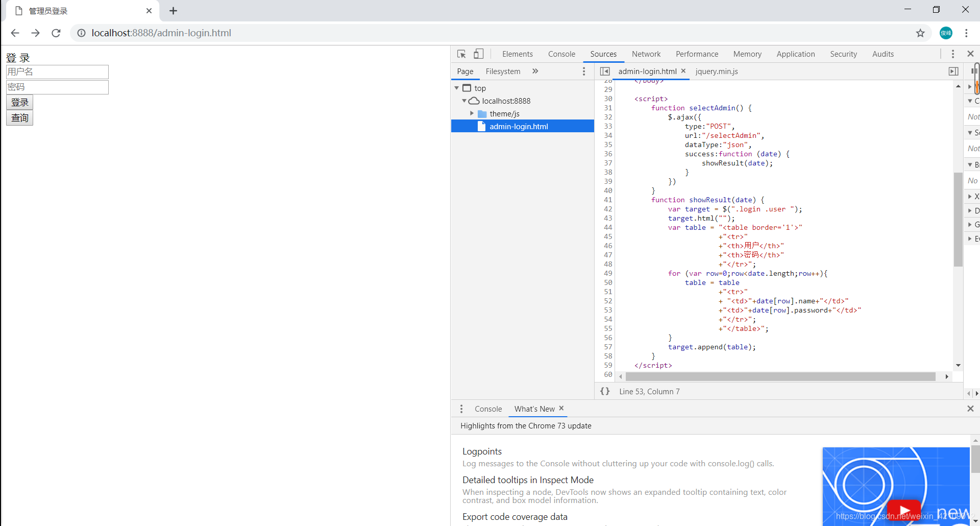
Task: Open the Application tab
Action: click(x=795, y=54)
